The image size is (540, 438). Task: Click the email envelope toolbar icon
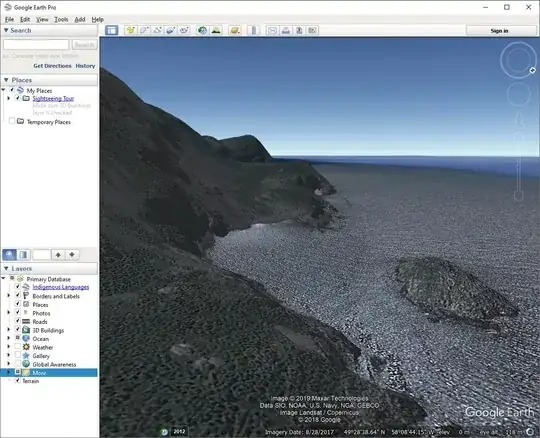272,30
